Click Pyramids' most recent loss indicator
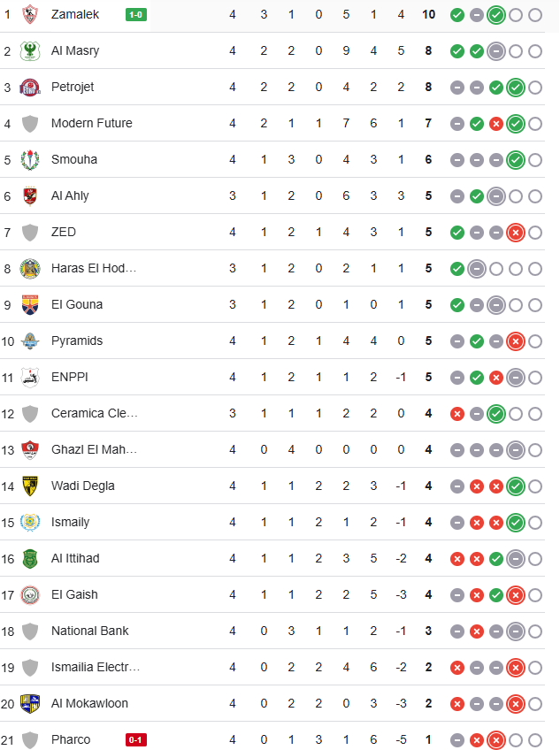 tap(516, 341)
